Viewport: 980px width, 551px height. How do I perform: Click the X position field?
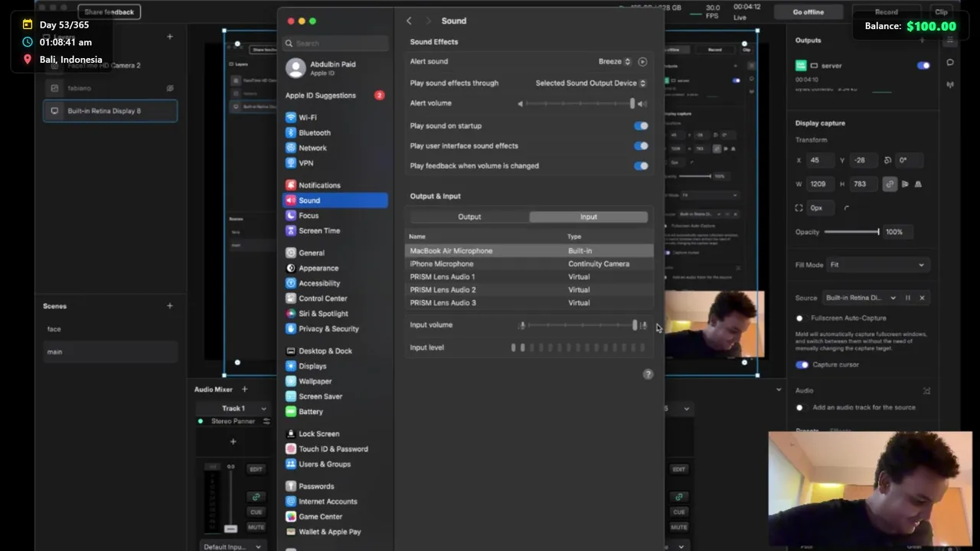tap(821, 161)
